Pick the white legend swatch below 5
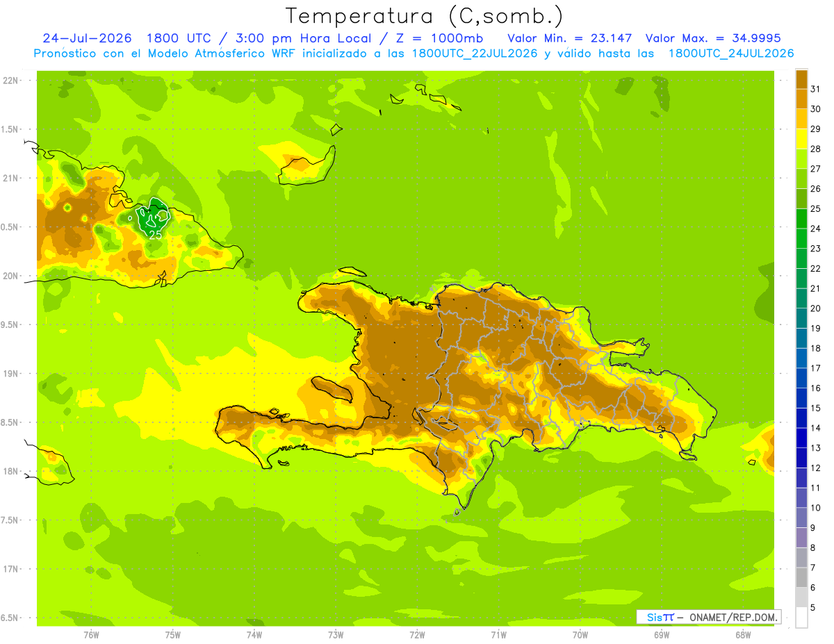834x644 pixels. pos(801,618)
